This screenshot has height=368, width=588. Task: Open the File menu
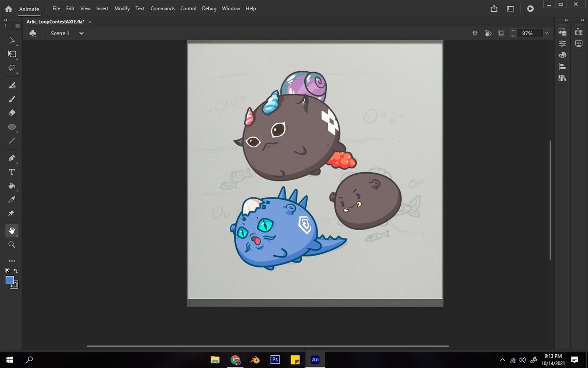point(56,9)
